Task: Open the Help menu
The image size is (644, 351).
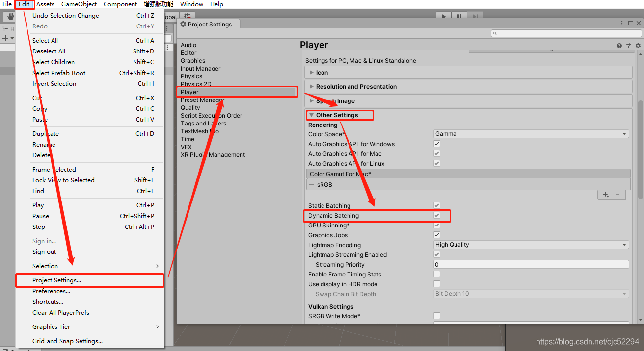Action: pos(216,4)
